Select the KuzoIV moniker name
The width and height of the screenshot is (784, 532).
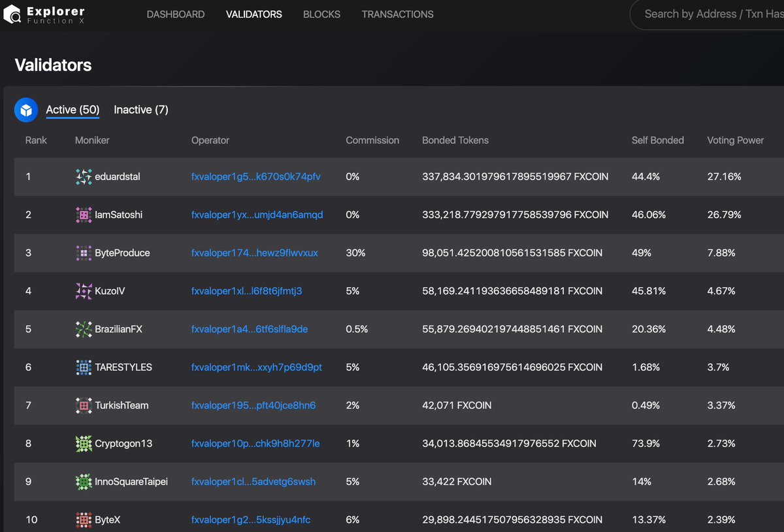pyautogui.click(x=110, y=291)
